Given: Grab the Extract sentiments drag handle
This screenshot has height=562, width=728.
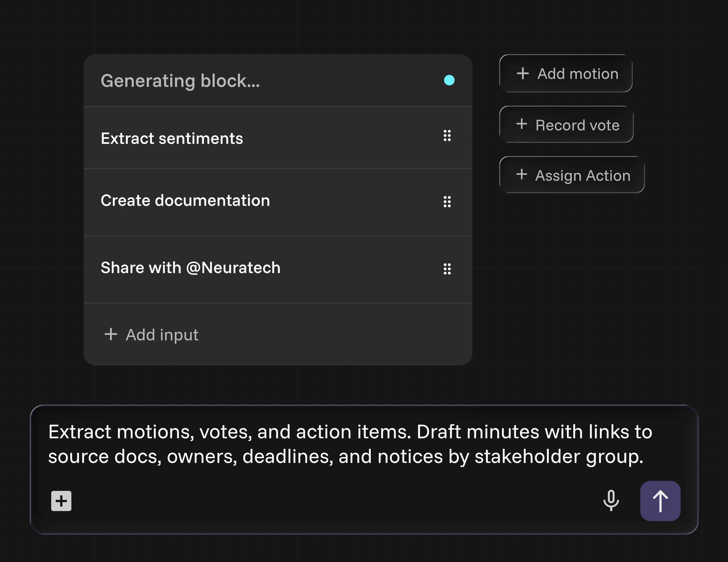Looking at the screenshot, I should pos(447,135).
